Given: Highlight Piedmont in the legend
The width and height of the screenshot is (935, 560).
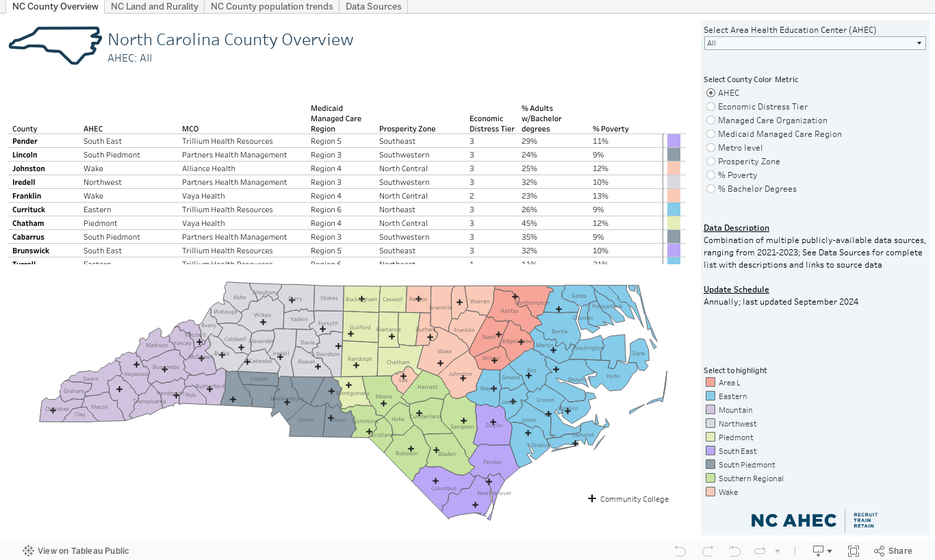Looking at the screenshot, I should (730, 437).
